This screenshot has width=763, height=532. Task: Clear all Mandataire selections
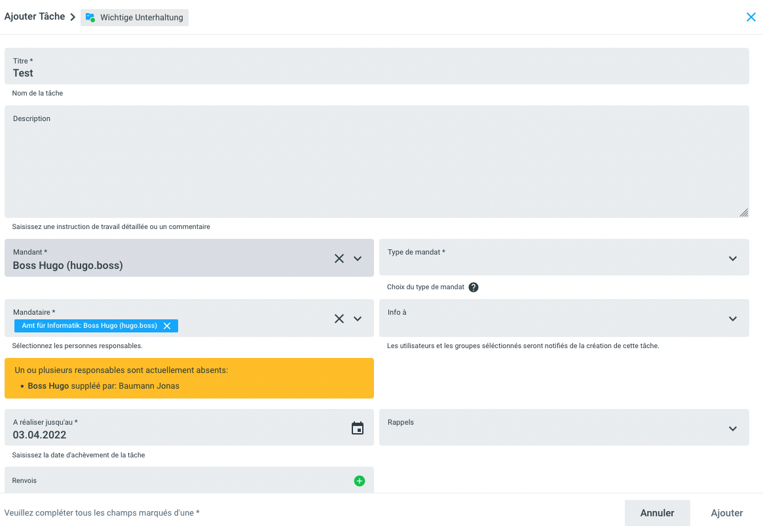[339, 319]
